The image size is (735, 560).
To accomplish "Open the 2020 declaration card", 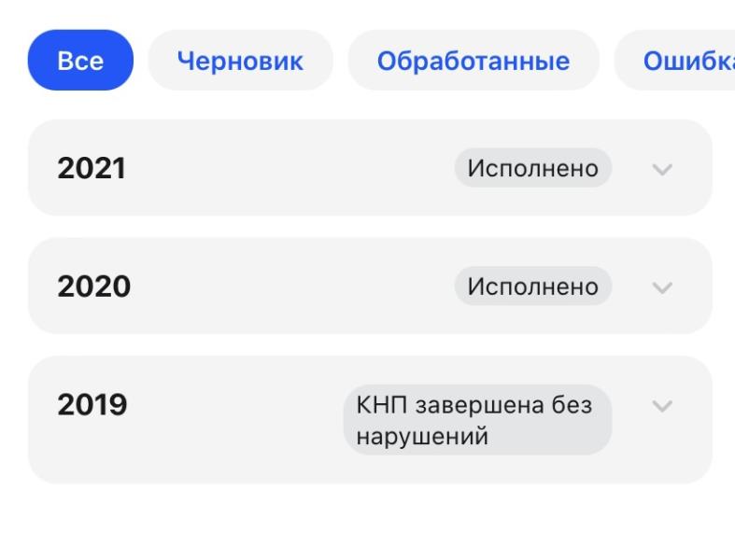I will [280, 286].
